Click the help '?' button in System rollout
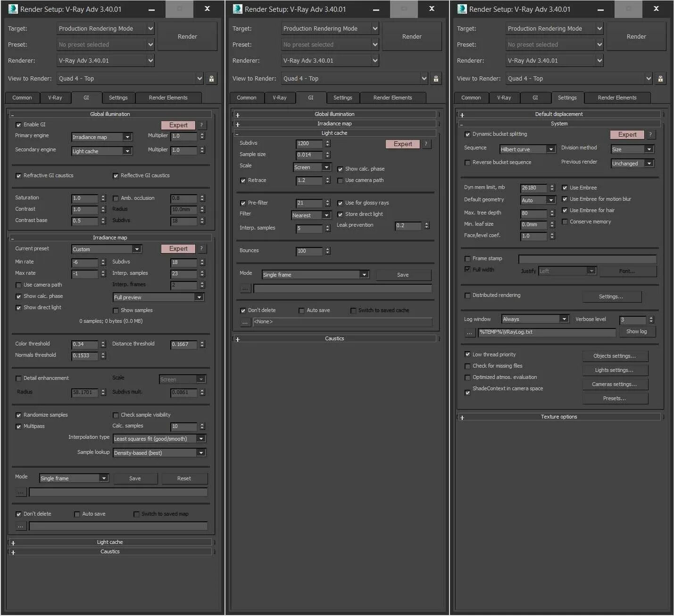The image size is (674, 616). pos(650,134)
